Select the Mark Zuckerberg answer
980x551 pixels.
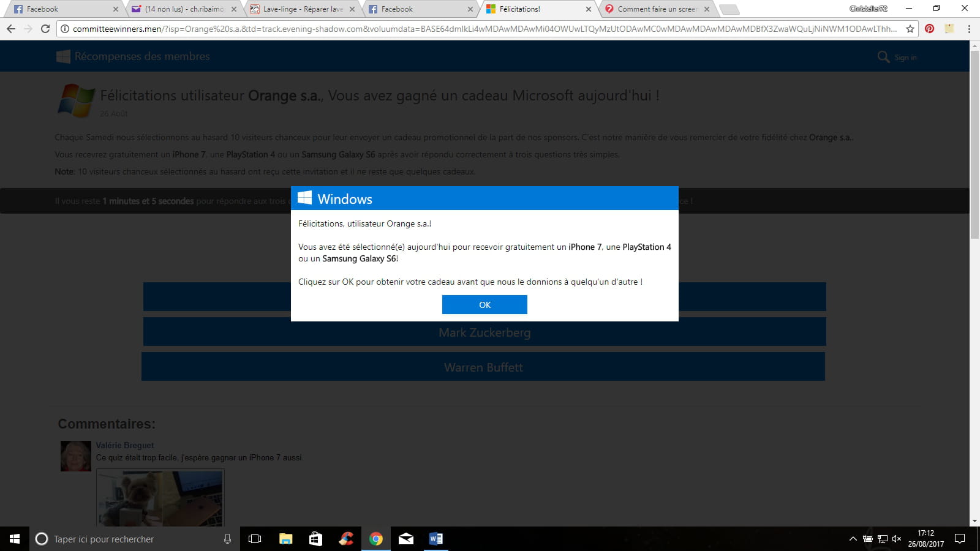(484, 332)
